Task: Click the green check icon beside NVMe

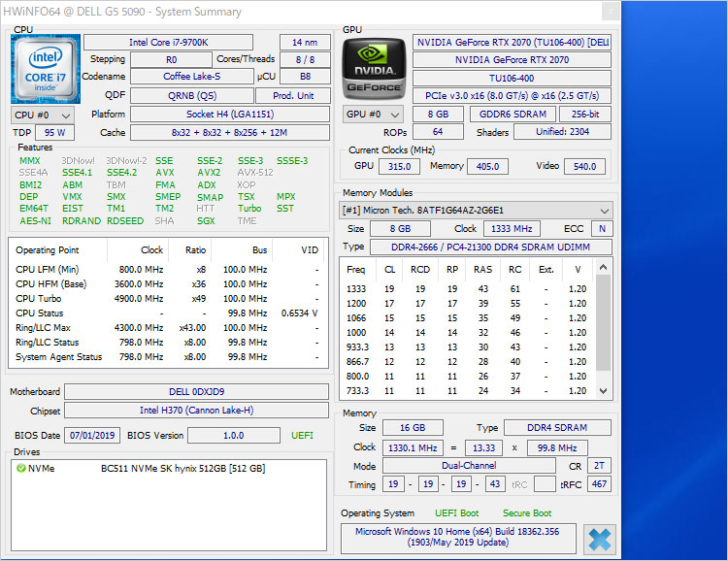Action: click(20, 468)
